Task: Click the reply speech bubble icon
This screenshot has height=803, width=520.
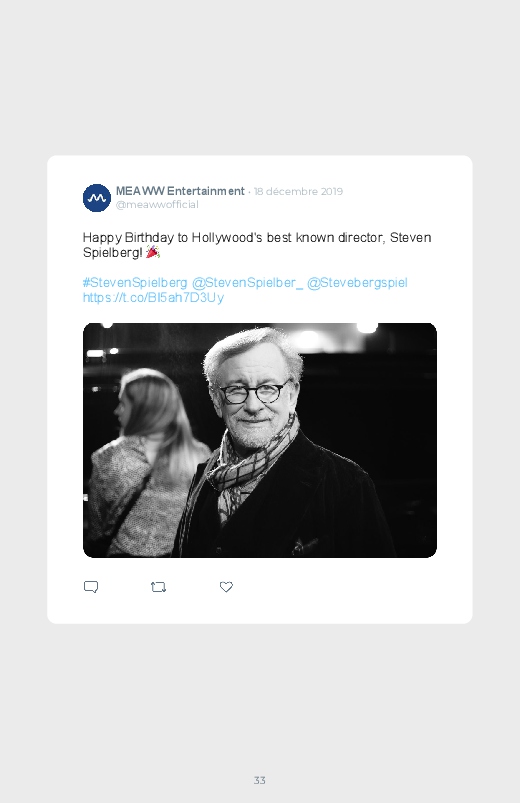Action: coord(91,587)
